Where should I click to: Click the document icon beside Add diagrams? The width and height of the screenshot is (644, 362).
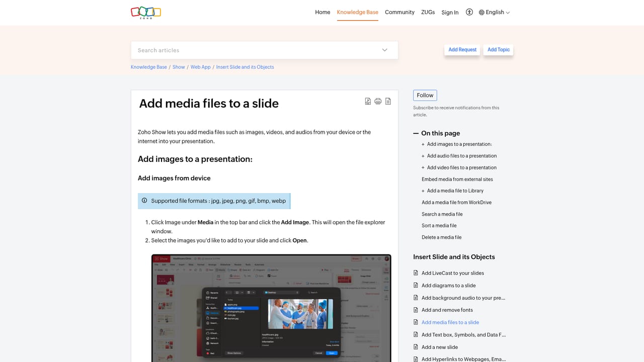(x=416, y=285)
